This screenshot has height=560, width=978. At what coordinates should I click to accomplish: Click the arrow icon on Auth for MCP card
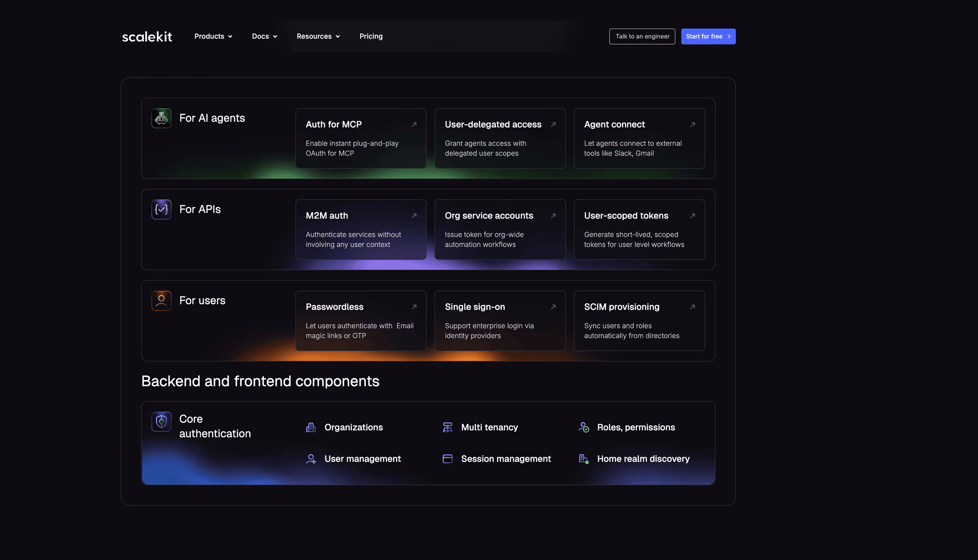click(x=414, y=124)
